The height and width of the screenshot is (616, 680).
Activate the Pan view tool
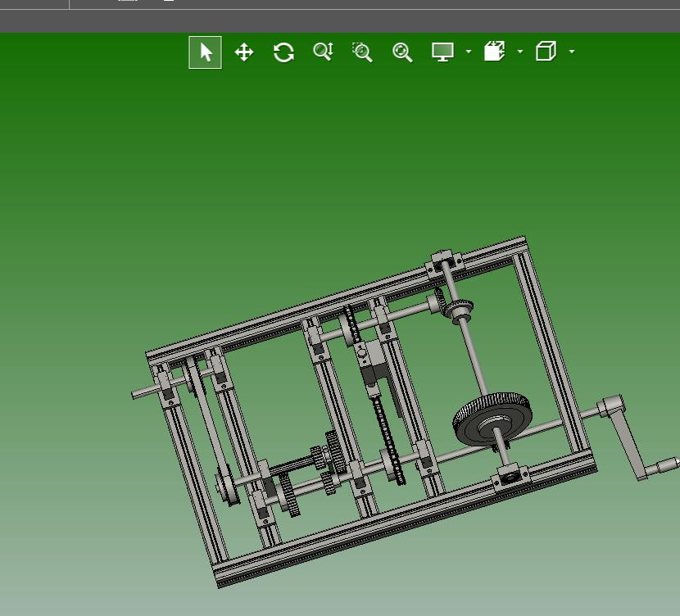244,52
